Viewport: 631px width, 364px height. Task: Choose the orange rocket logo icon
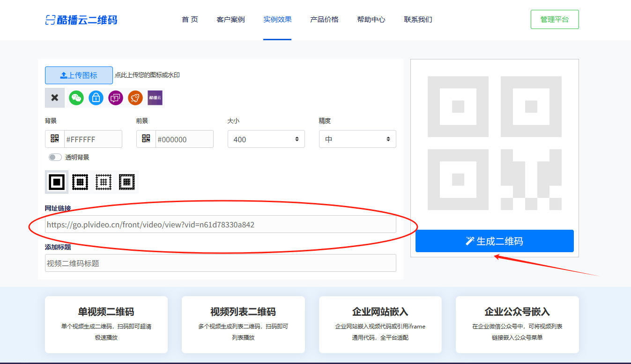coord(135,98)
